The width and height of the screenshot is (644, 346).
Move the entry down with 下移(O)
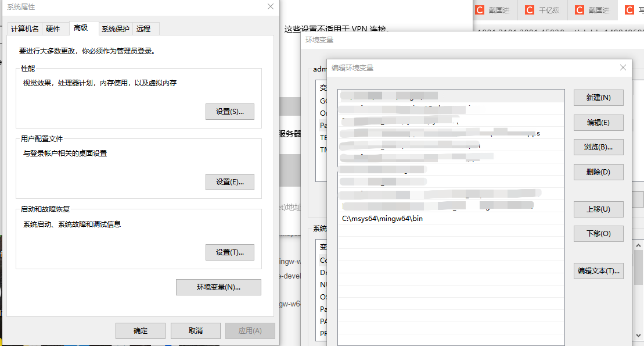click(x=598, y=234)
